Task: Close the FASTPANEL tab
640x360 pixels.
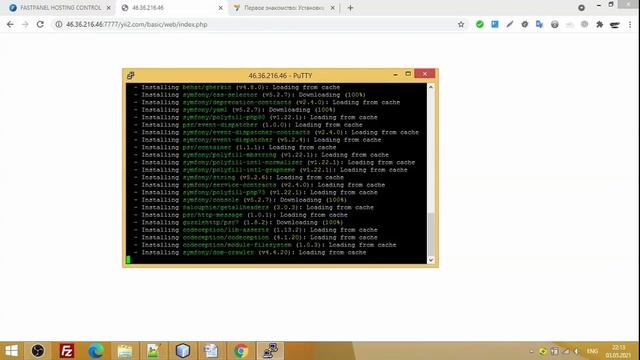Action: [109, 8]
